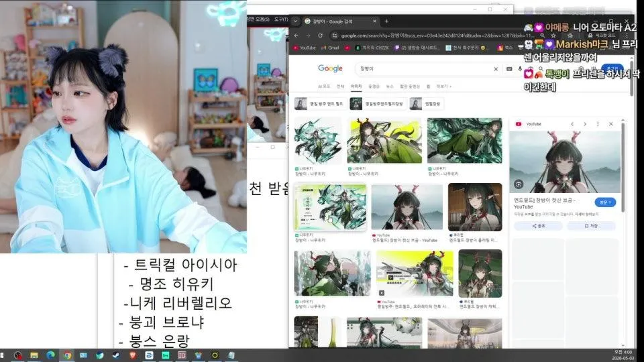Screen dimensions: 644x362
Task: Open the 도구(T) menu in background window
Action: (281, 19)
